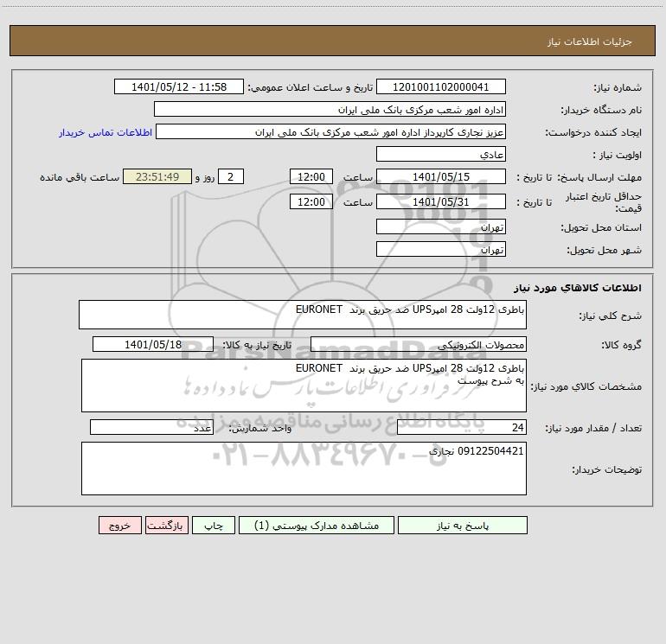Click the label حداقل تاریخ اعتبار قیمت
This screenshot has width=666, height=644.
coord(604,202)
